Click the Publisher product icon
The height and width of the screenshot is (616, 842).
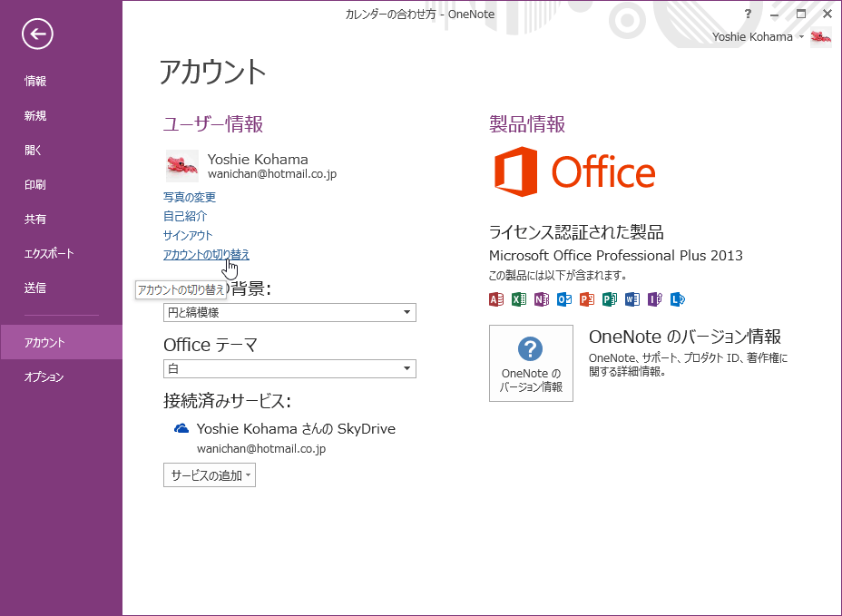(610, 299)
